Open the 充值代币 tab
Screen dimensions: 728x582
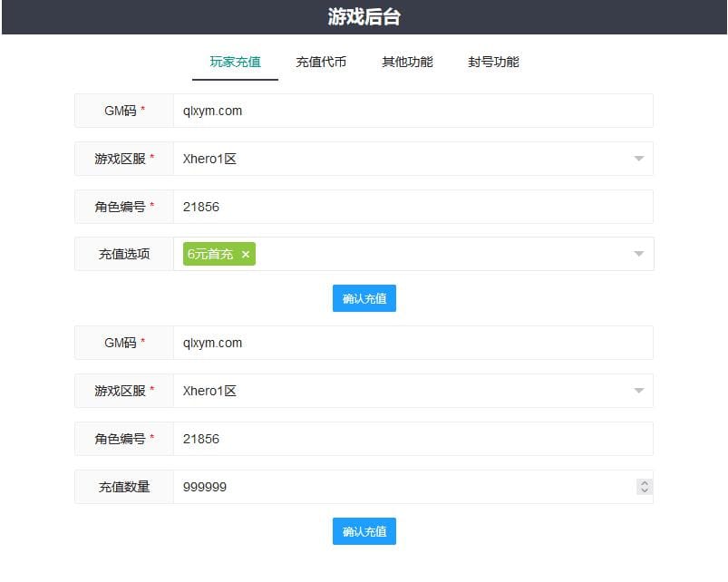(321, 62)
